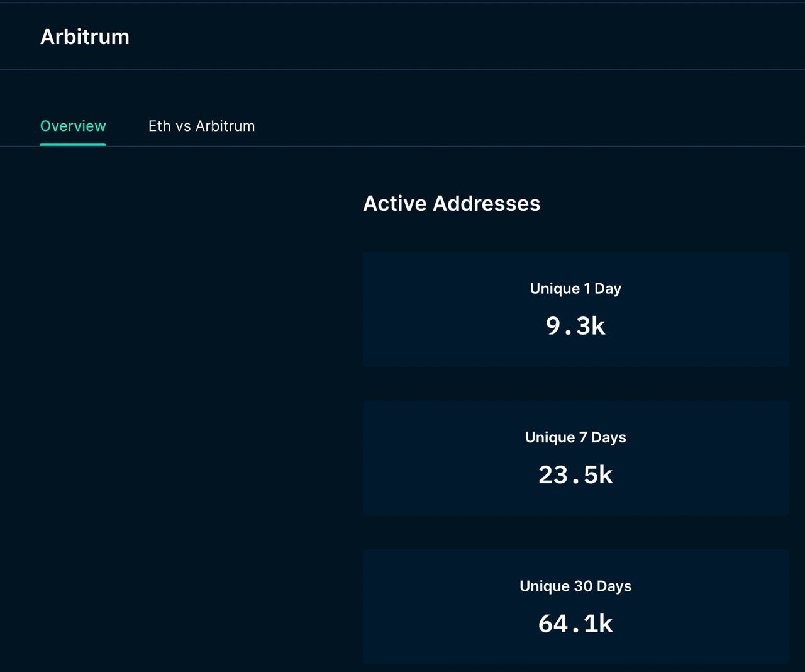Click the Unique 1 Day label

coord(575,288)
